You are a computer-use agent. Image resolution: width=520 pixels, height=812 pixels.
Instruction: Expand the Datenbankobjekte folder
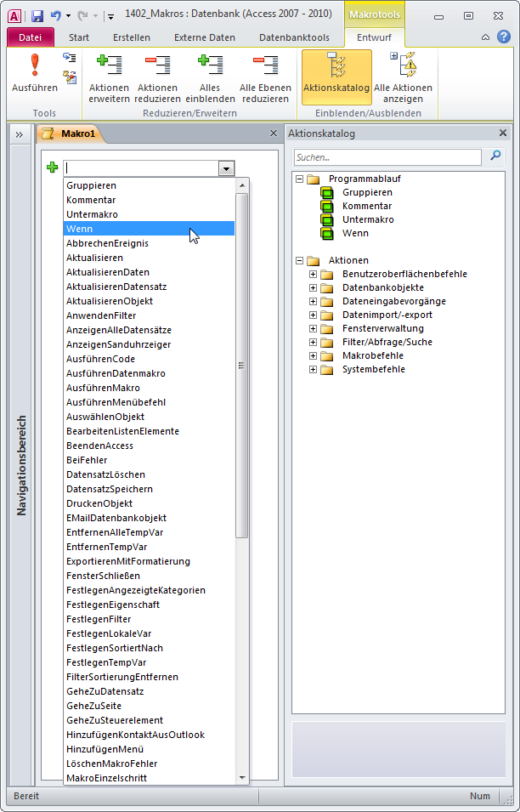point(313,287)
